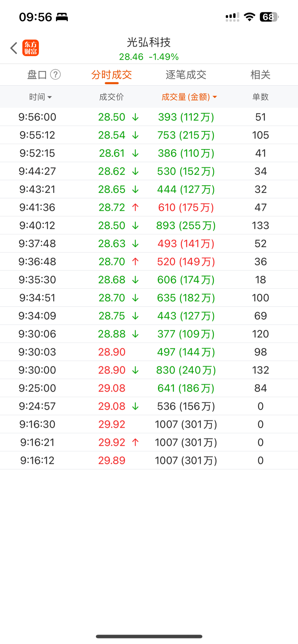298x644 pixels.
Task: Tap the red up arrow at 9:41:36
Action: [x=135, y=207]
